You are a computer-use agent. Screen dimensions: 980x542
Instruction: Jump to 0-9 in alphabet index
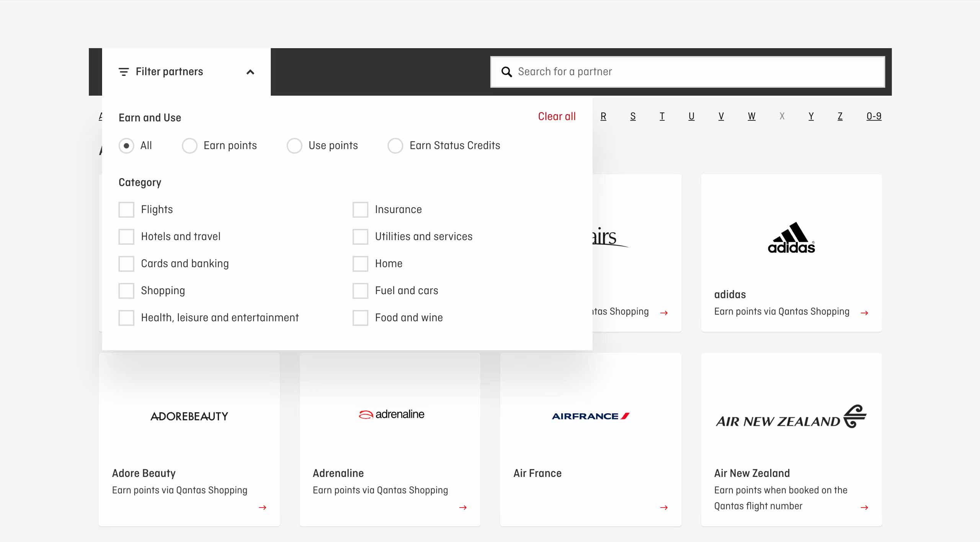coord(874,116)
